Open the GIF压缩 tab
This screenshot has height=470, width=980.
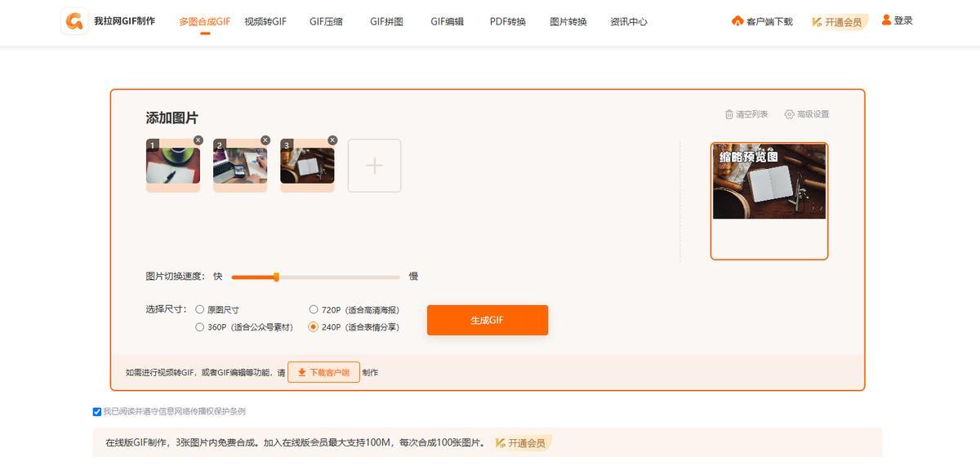(326, 22)
